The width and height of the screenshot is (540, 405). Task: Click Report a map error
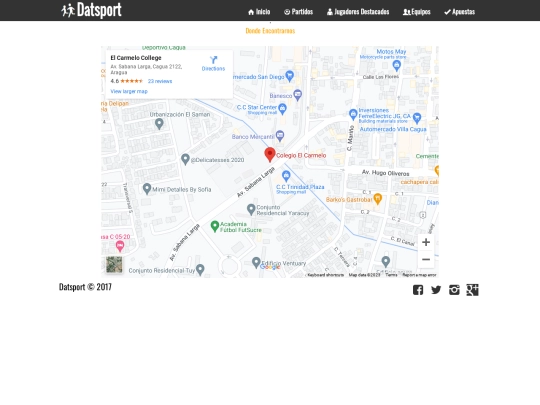pyautogui.click(x=419, y=275)
